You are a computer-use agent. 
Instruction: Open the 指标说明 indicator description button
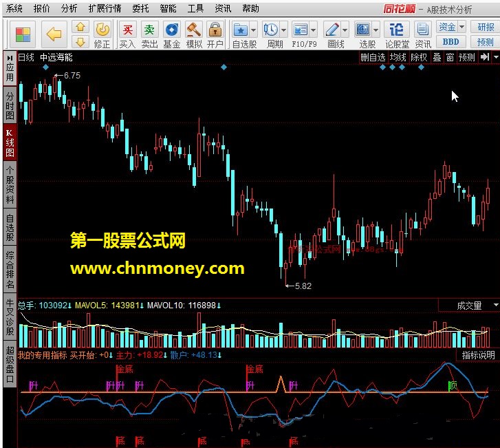tap(478, 355)
